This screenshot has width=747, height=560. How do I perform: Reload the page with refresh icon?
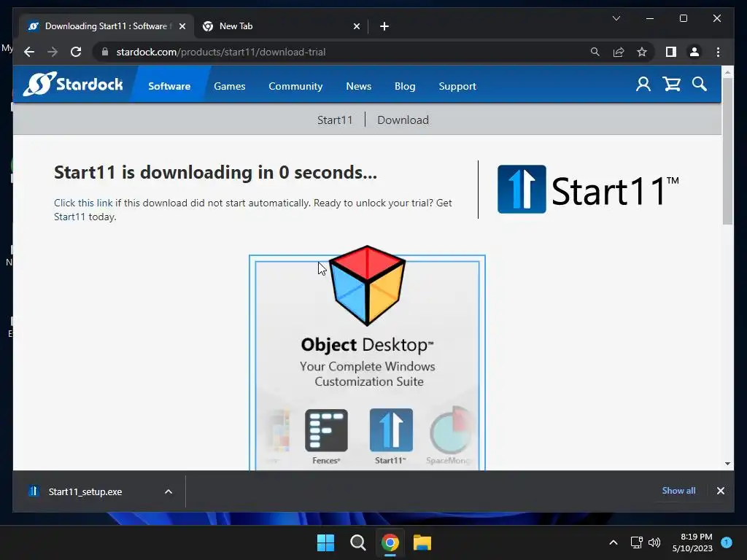pos(76,52)
